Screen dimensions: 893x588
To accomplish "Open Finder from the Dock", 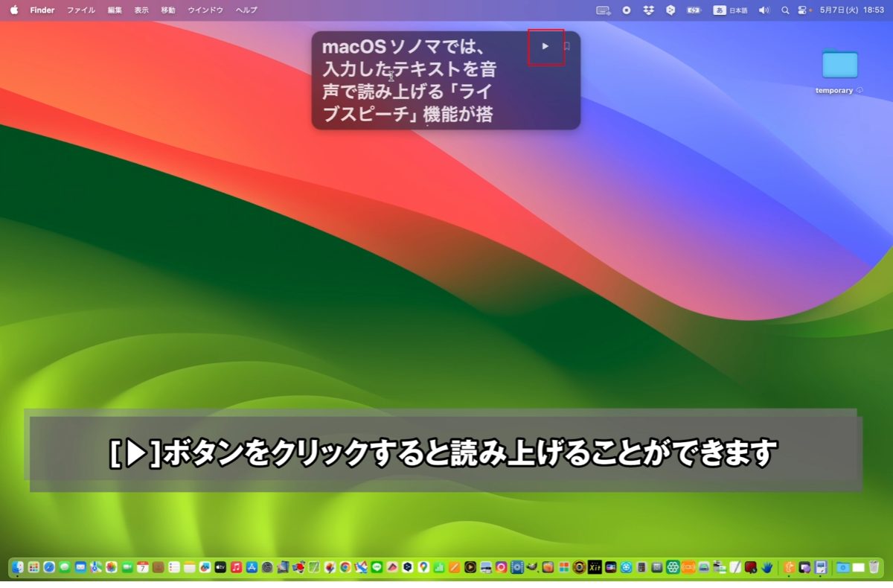I will [18, 567].
